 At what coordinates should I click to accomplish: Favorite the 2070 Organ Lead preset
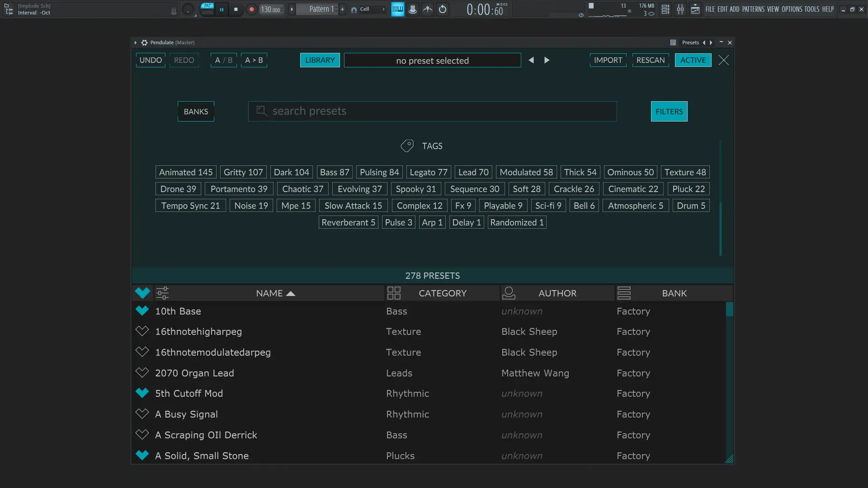[x=142, y=373]
